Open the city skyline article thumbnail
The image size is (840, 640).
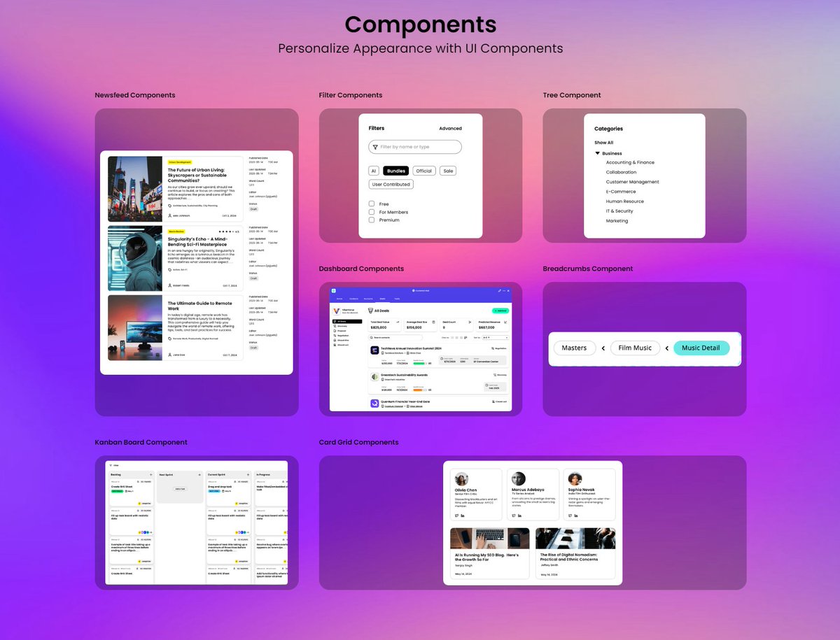pos(135,189)
